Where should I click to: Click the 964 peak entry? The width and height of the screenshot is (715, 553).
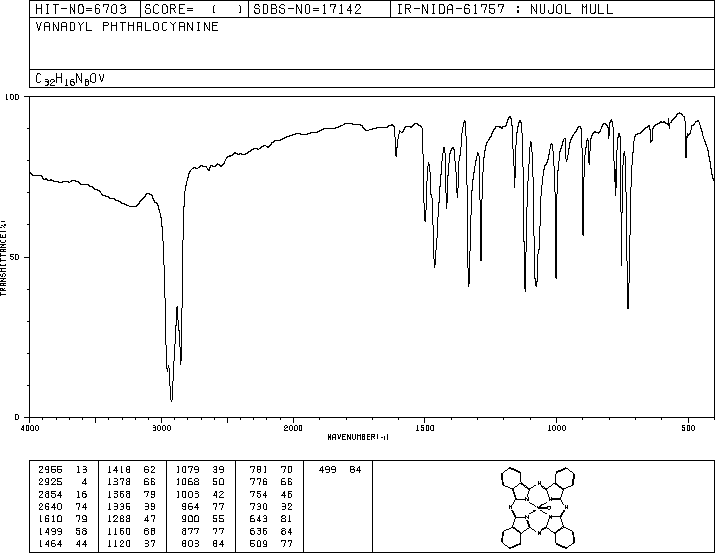click(203, 506)
